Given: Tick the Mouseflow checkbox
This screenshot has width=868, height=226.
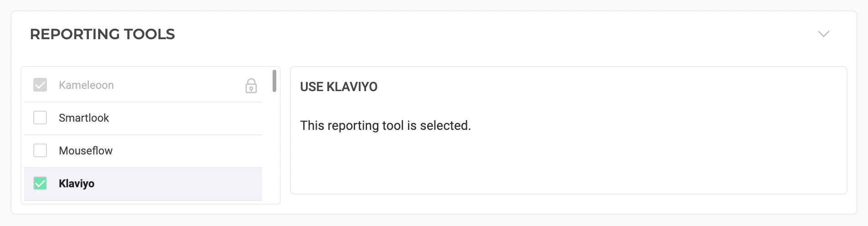Looking at the screenshot, I should (x=40, y=151).
